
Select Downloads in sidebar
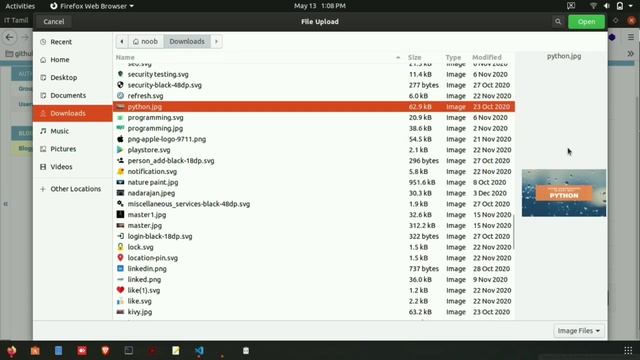pyautogui.click(x=73, y=113)
